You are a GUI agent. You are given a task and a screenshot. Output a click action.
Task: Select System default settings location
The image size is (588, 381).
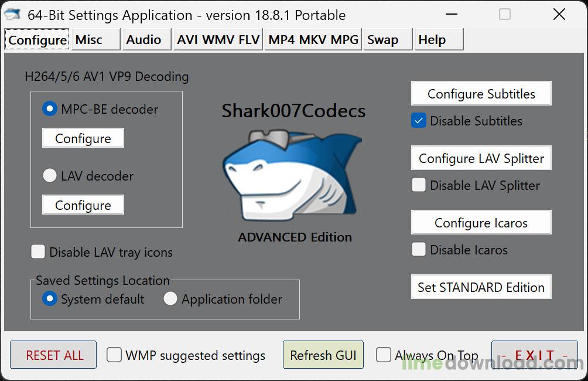pos(50,299)
